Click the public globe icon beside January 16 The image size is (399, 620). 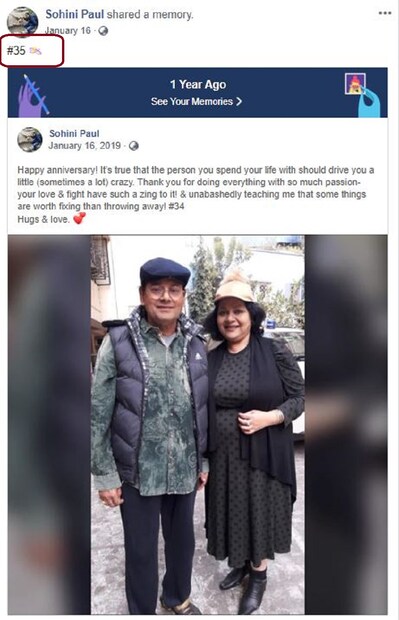(x=103, y=31)
